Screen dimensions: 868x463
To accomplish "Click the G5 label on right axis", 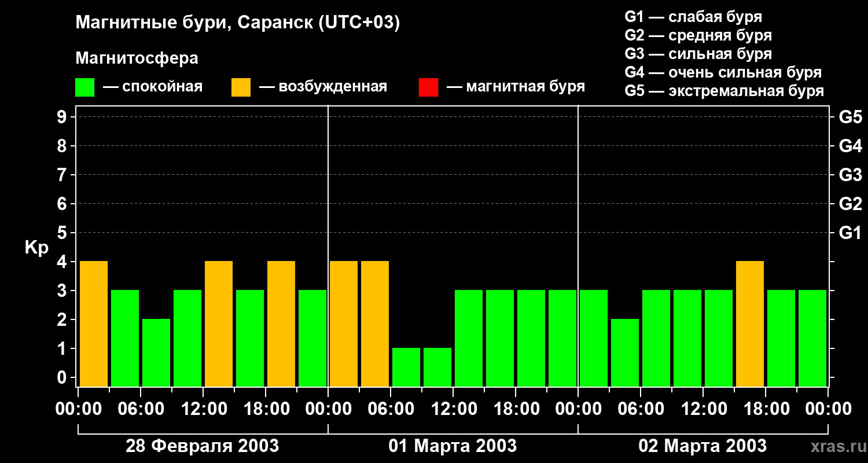I will (850, 117).
